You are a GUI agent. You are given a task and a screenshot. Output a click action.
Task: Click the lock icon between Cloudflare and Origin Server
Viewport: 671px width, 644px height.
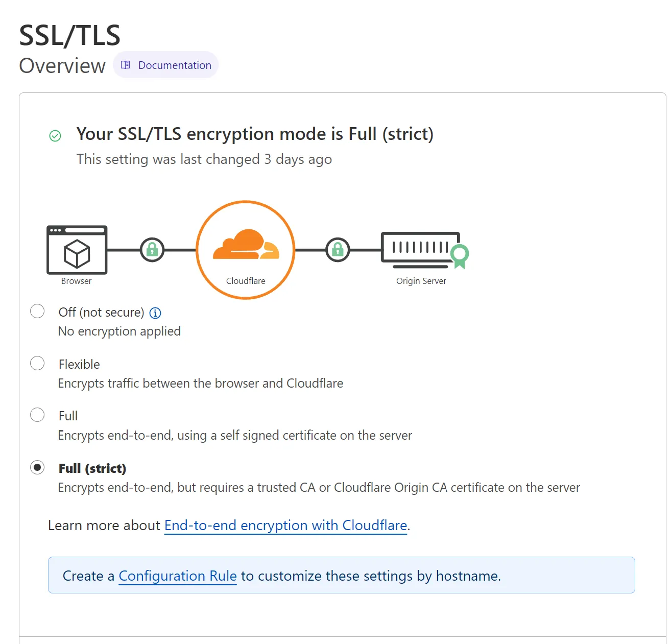338,250
